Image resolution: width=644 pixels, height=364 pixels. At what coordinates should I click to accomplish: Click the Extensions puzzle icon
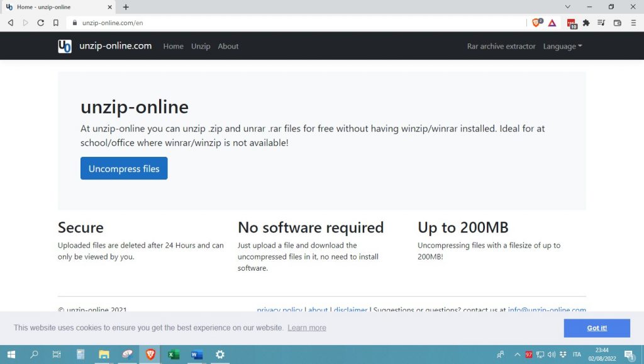586,22
